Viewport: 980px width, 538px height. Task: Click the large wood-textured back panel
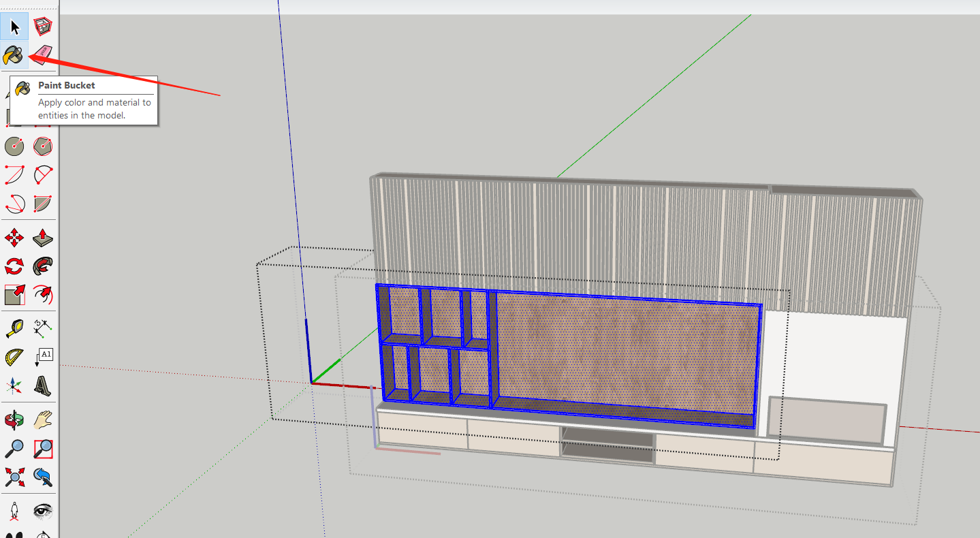pyautogui.click(x=627, y=351)
